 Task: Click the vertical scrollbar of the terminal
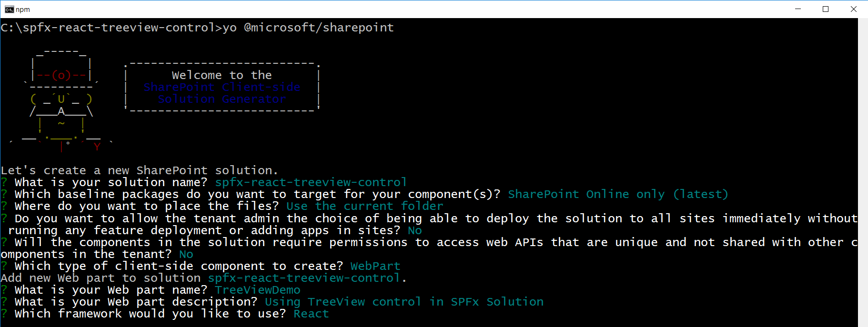[x=863, y=171]
